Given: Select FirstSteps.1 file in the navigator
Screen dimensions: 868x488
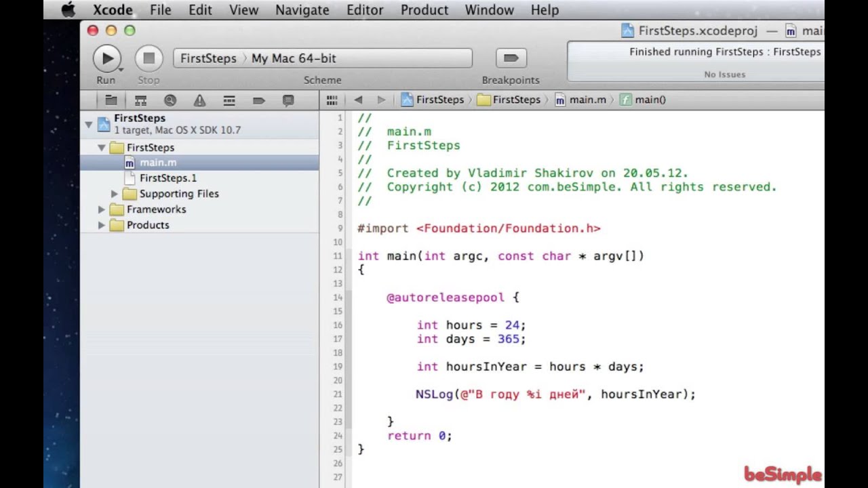Looking at the screenshot, I should pyautogui.click(x=199, y=178).
